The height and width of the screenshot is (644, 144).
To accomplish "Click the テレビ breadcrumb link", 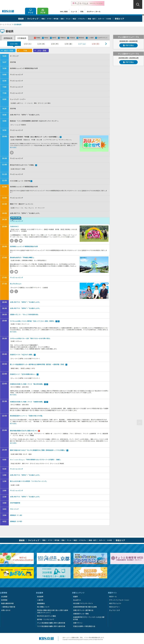I will pos(9,25).
